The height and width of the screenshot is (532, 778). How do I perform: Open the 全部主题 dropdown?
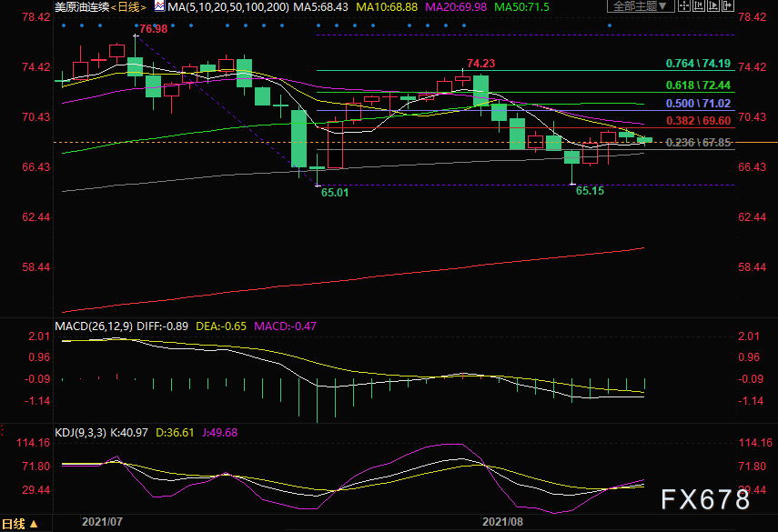[x=640, y=6]
